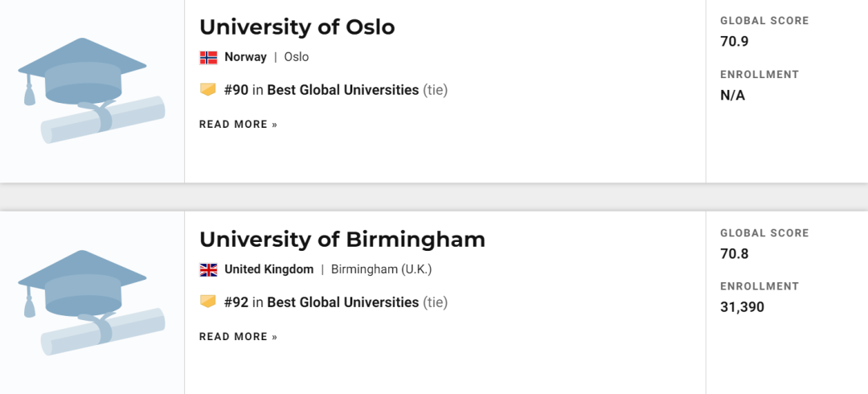Click the ranking badge icon beside #90
The image size is (868, 394).
208,89
